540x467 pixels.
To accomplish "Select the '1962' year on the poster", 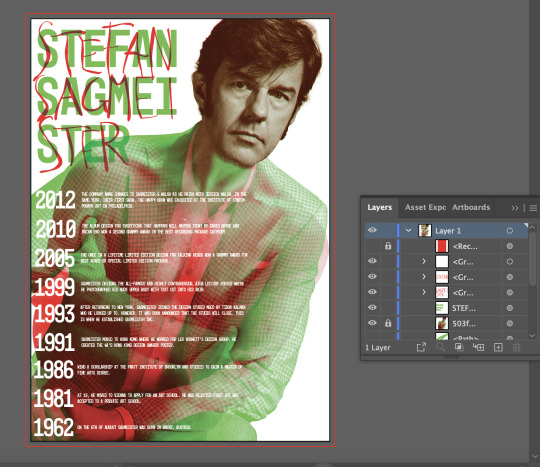I will pos(53,427).
